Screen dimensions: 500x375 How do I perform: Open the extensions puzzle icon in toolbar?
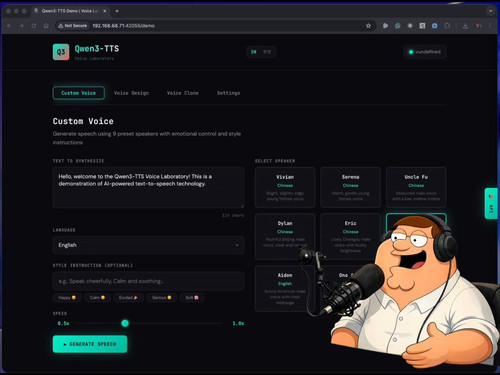pos(447,26)
